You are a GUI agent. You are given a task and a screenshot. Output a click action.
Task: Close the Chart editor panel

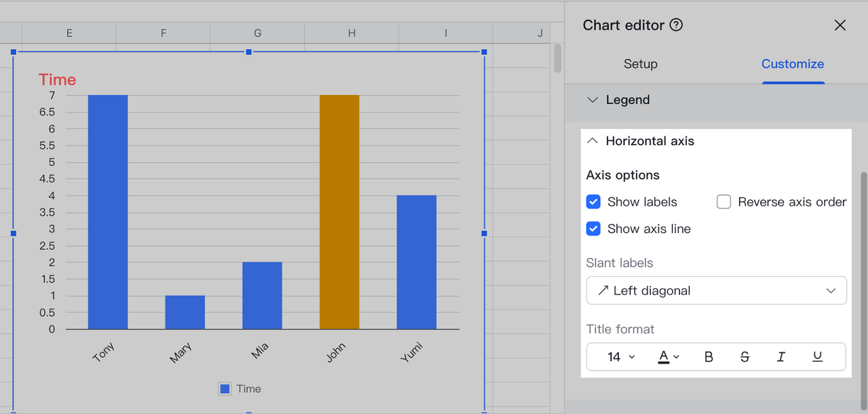tap(840, 25)
